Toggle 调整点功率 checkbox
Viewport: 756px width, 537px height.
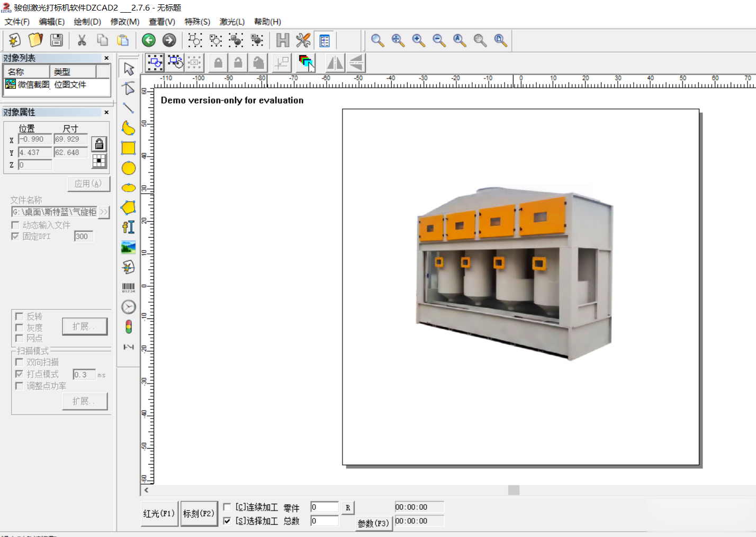[x=20, y=386]
